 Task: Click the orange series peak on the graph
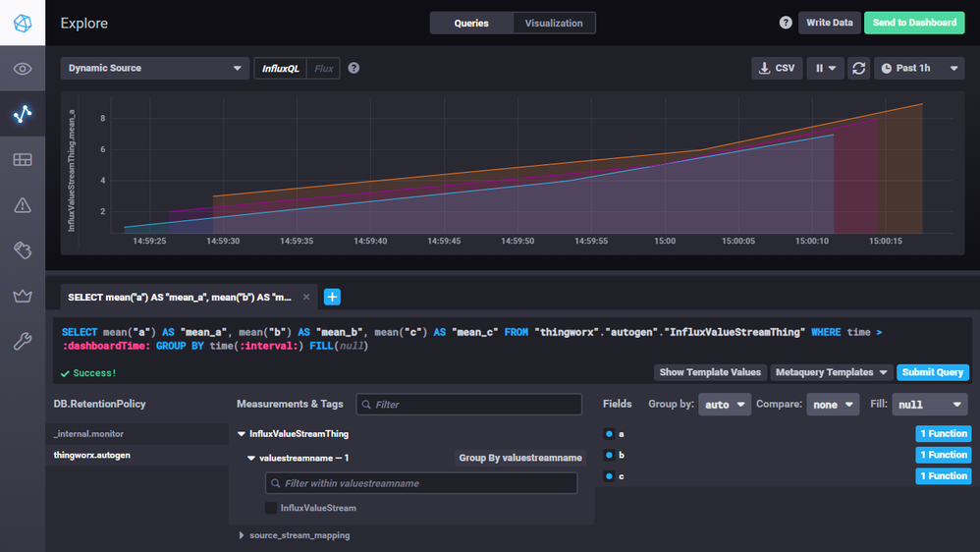coord(922,104)
